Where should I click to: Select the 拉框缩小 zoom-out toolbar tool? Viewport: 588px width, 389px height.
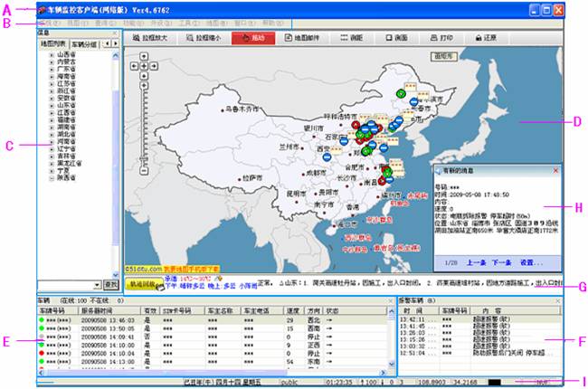point(202,39)
